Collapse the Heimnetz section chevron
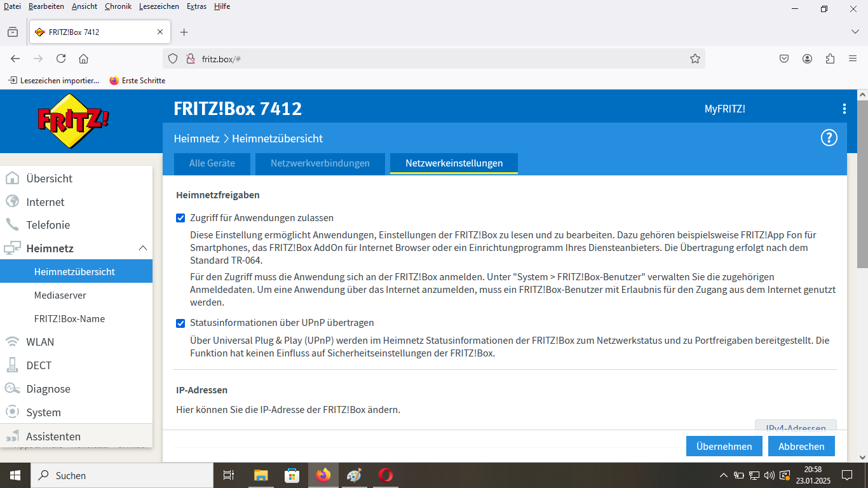This screenshot has width=868, height=488. (x=143, y=248)
